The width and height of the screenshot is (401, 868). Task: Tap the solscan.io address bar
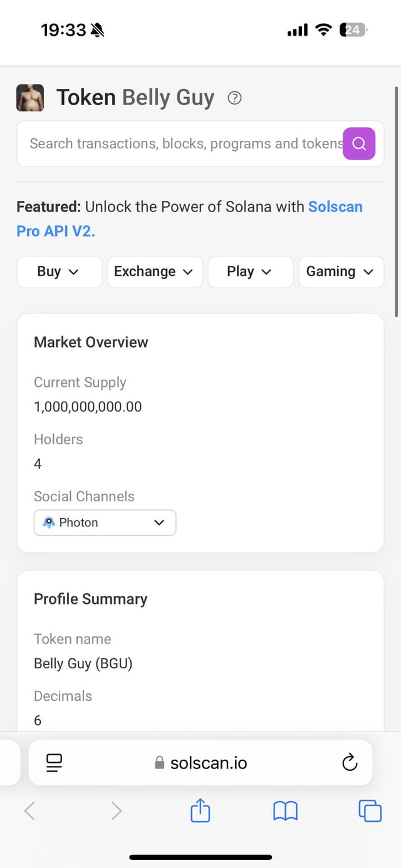click(200, 763)
